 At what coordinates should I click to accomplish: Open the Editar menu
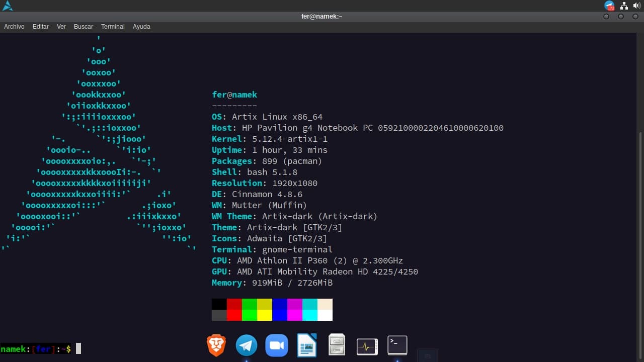click(x=41, y=27)
